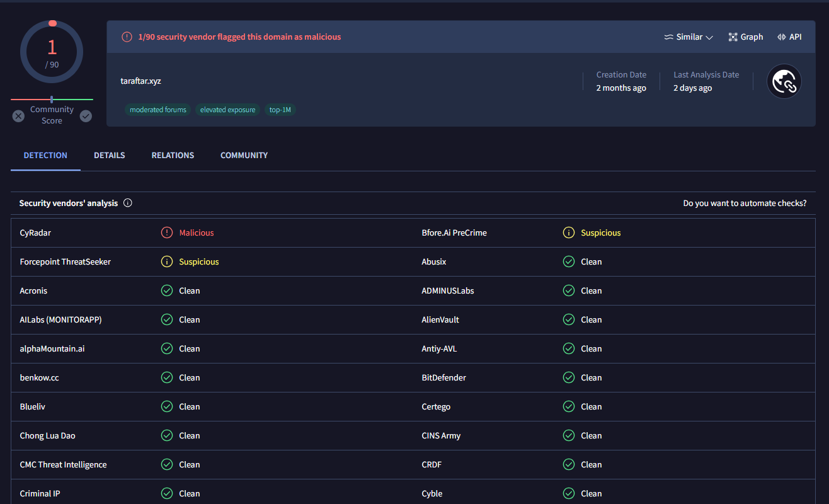Click the Certego vendor name
Viewport: 829px width, 504px height.
click(x=436, y=406)
